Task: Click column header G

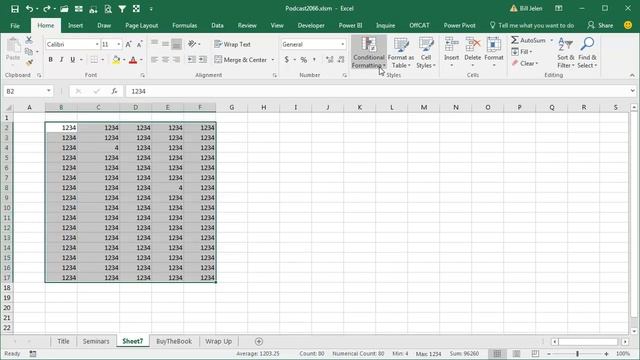Action: pyautogui.click(x=231, y=107)
